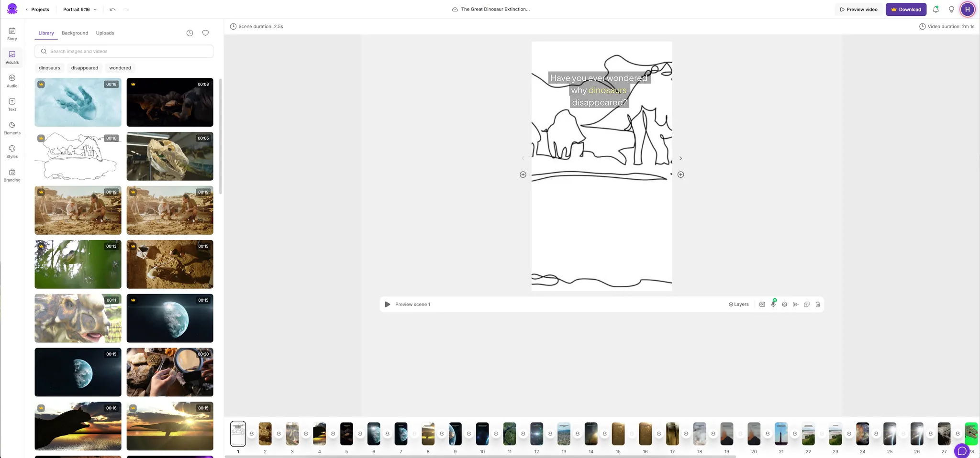Click the timeline horizontal scrollbar

tap(480, 457)
